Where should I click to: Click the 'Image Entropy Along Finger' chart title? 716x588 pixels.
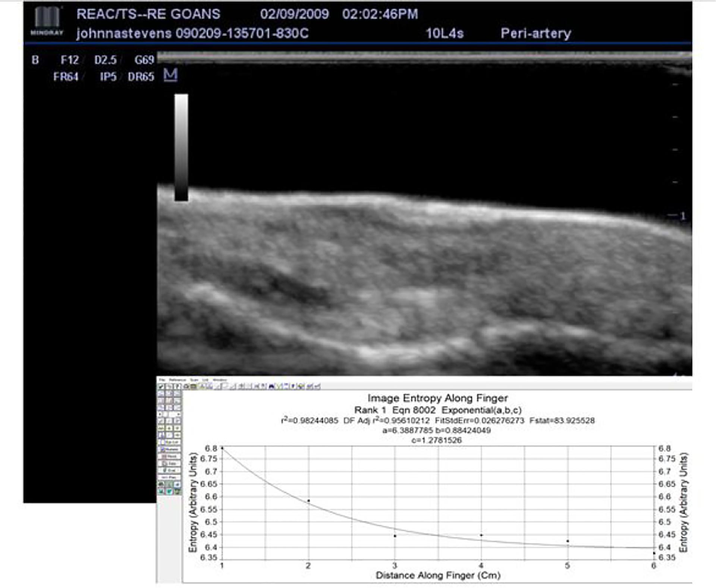click(437, 398)
